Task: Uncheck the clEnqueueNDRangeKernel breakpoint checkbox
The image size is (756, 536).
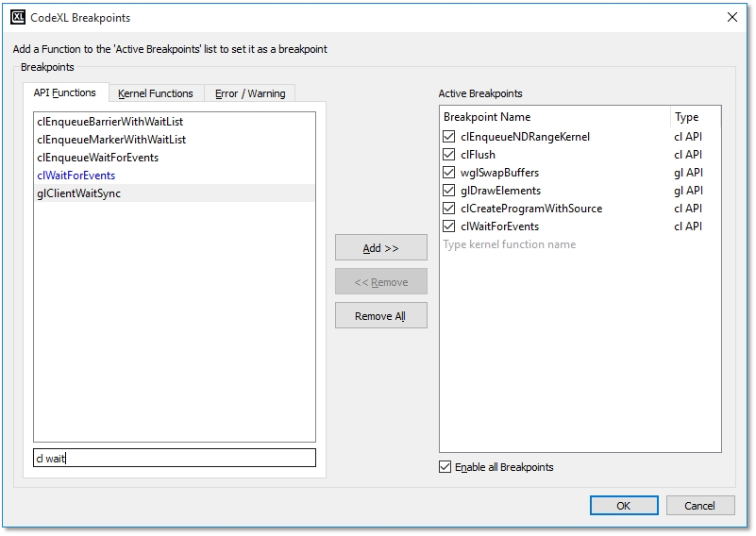Action: click(x=449, y=137)
